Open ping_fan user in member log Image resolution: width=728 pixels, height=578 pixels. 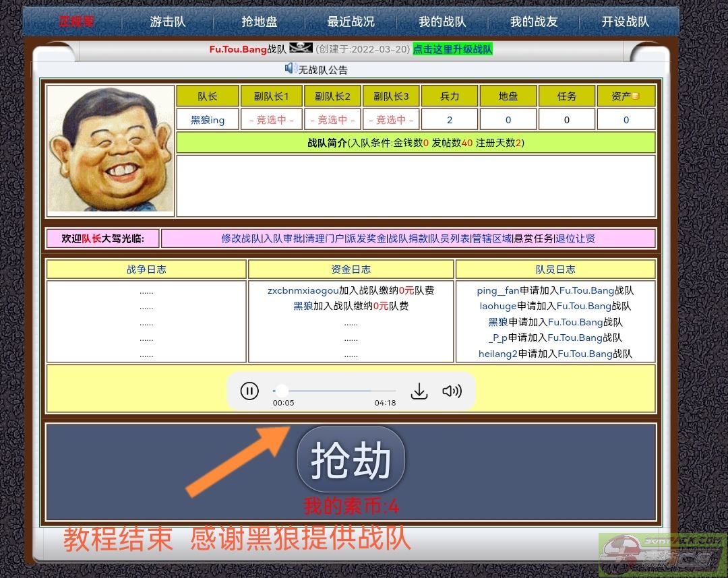pos(498,291)
